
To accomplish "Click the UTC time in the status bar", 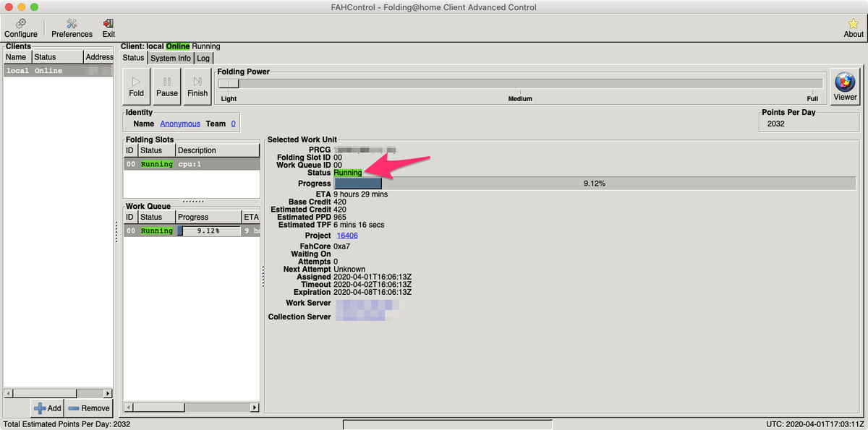I will [814, 424].
